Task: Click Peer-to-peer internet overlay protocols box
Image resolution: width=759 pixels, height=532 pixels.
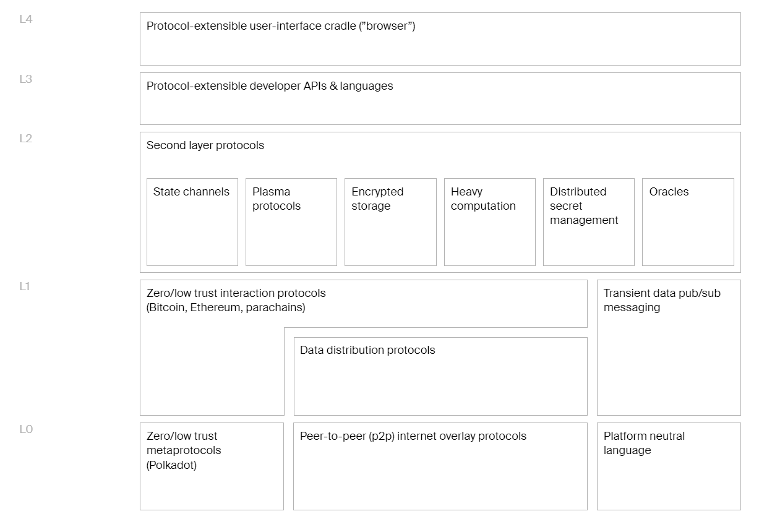Action: [x=440, y=466]
